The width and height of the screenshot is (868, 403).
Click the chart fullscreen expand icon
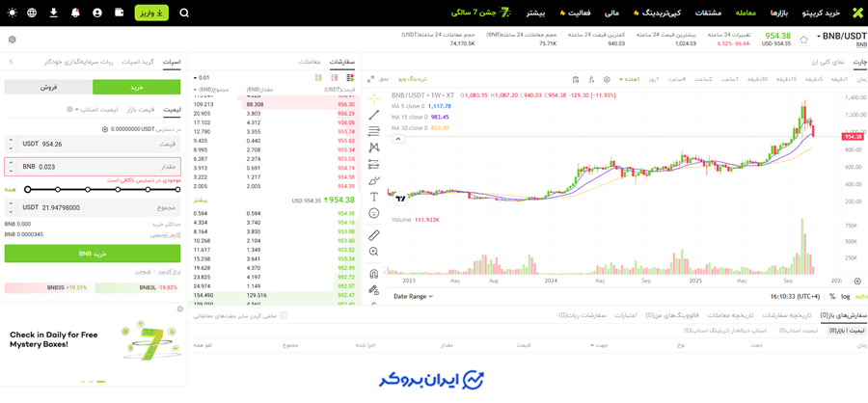371,79
